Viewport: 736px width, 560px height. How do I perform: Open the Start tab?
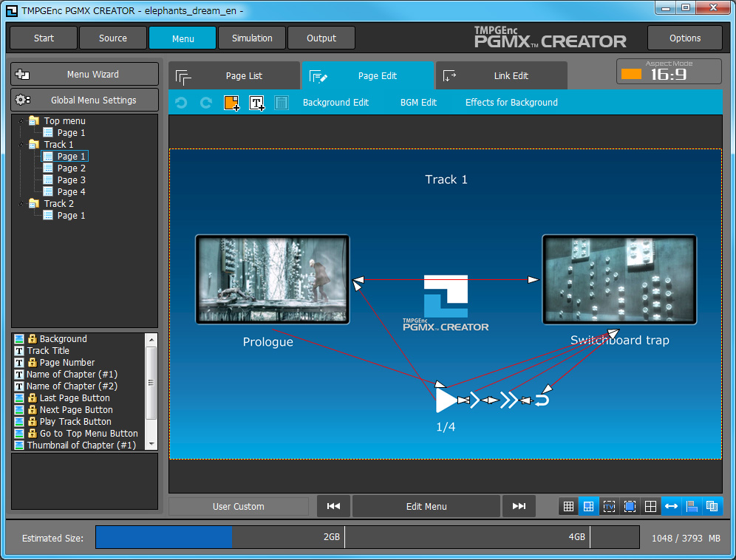point(44,38)
